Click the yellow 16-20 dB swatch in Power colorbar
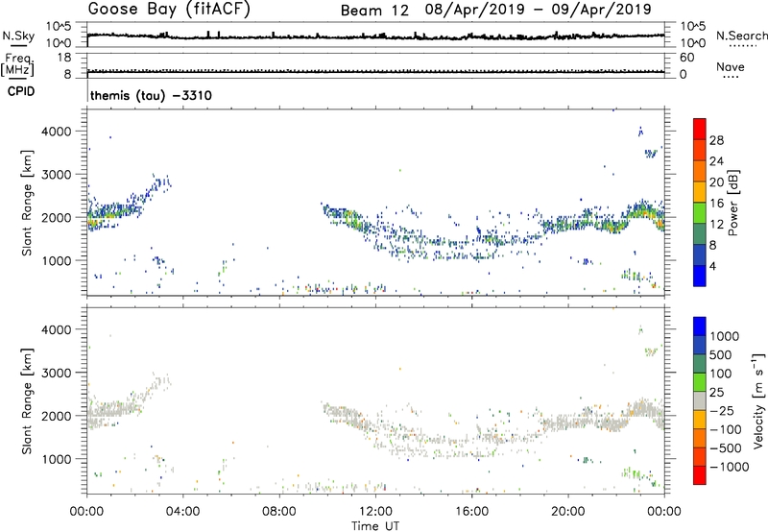Image resolution: width=768 pixels, height=532 pixels. point(700,192)
